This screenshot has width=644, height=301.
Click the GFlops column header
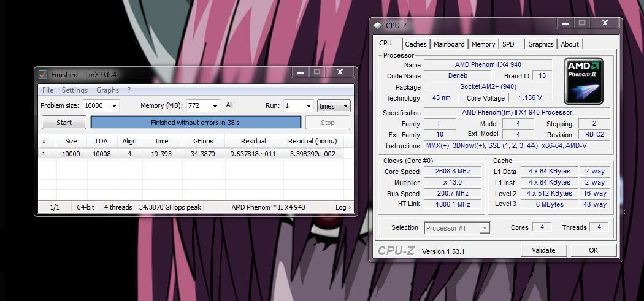(x=203, y=141)
